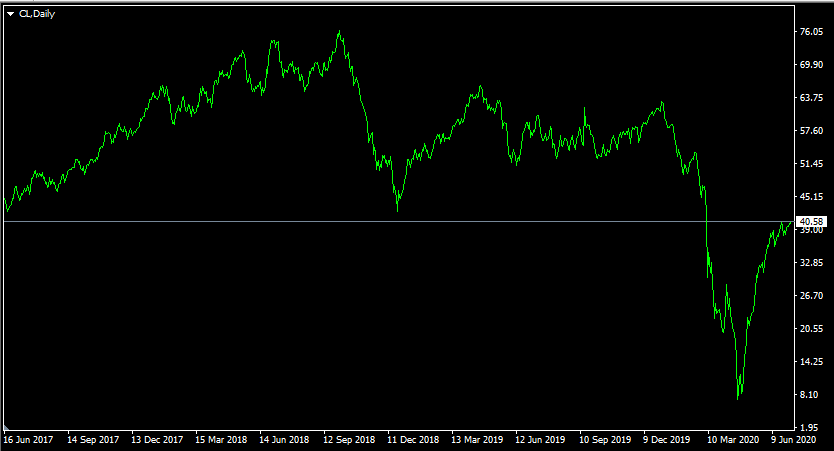Screen dimensions: 834x451
Task: Click the 11 Dec 2018 date label
Action: coord(413,440)
